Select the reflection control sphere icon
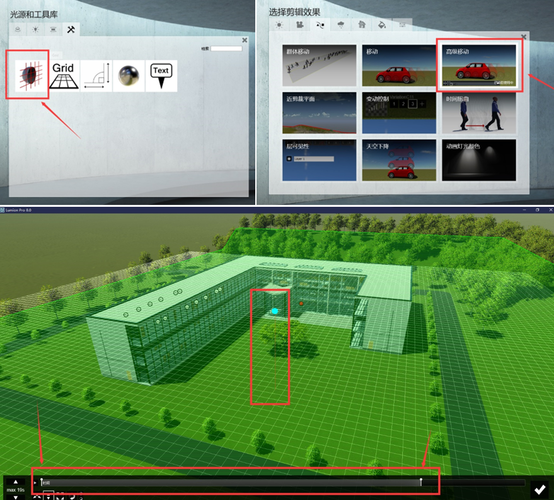The width and height of the screenshot is (554, 500). pos(129,76)
